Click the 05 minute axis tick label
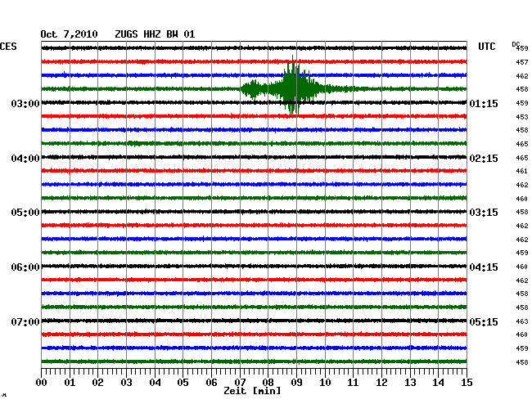The image size is (532, 404). coord(183,382)
